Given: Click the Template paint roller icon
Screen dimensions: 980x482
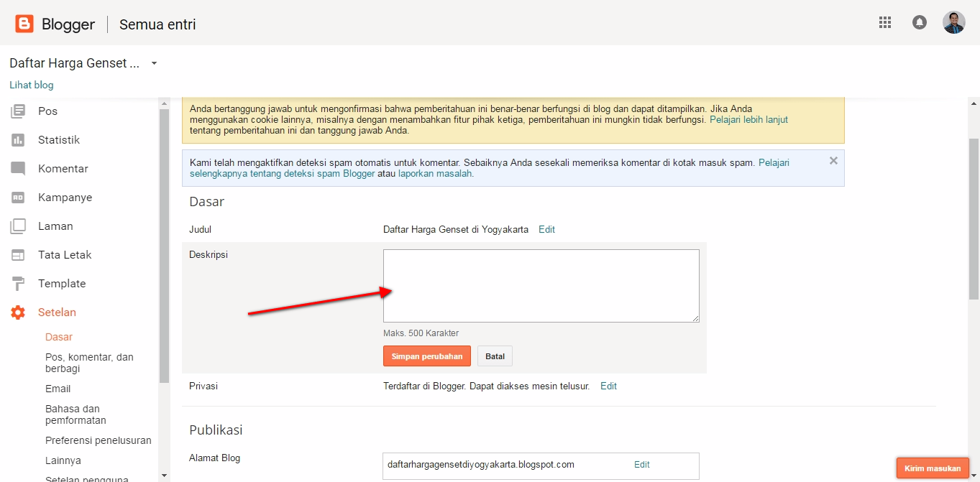Looking at the screenshot, I should 18,284.
